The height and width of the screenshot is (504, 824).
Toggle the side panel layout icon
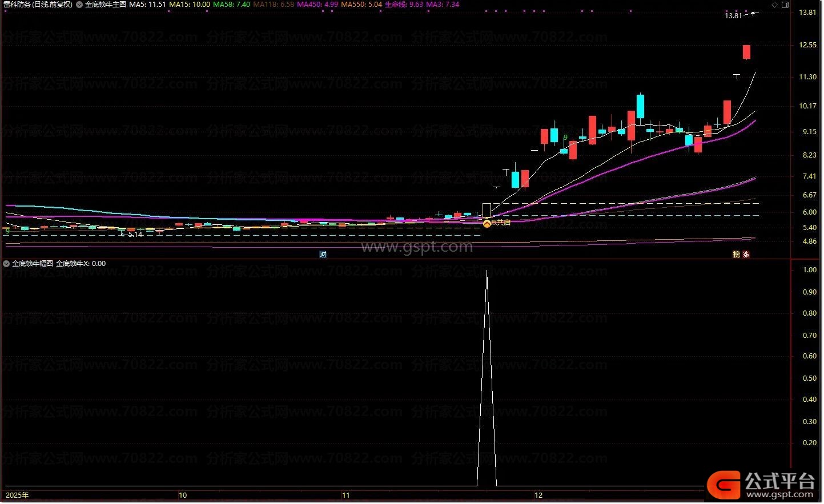coord(785,5)
